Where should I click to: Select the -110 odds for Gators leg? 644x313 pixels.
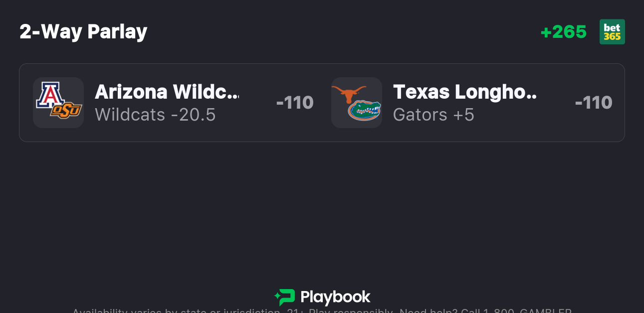click(x=593, y=103)
